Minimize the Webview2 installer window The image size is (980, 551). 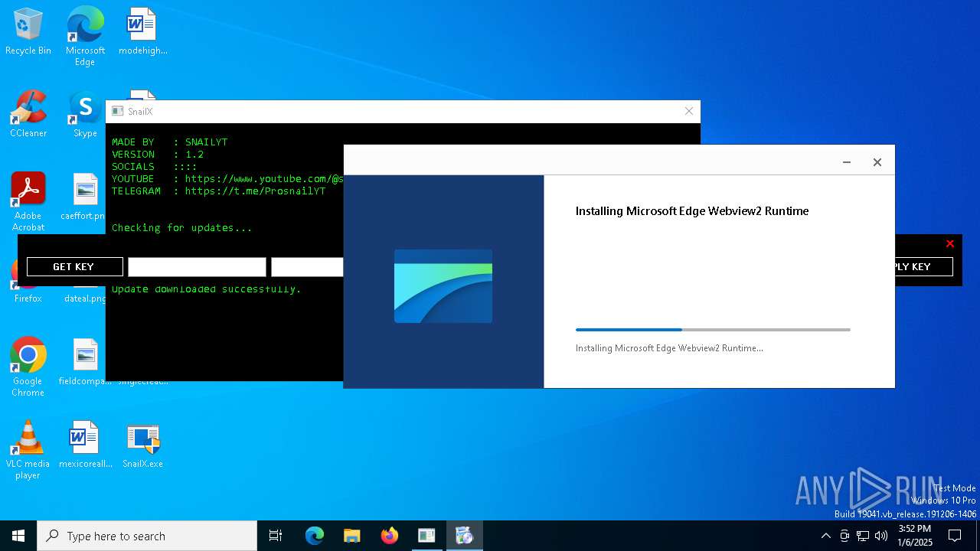[x=847, y=162]
